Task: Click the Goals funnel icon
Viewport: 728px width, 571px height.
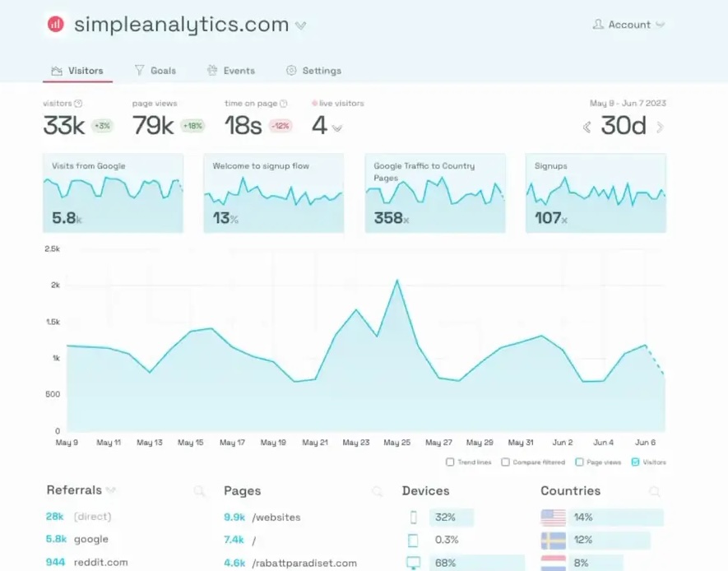Action: (139, 70)
